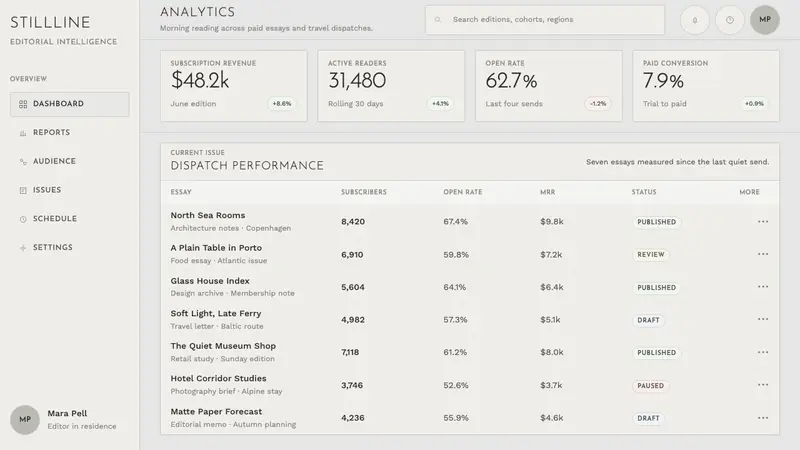The height and width of the screenshot is (450, 800).
Task: Open the Schedule page
Action: pyautogui.click(x=69, y=219)
